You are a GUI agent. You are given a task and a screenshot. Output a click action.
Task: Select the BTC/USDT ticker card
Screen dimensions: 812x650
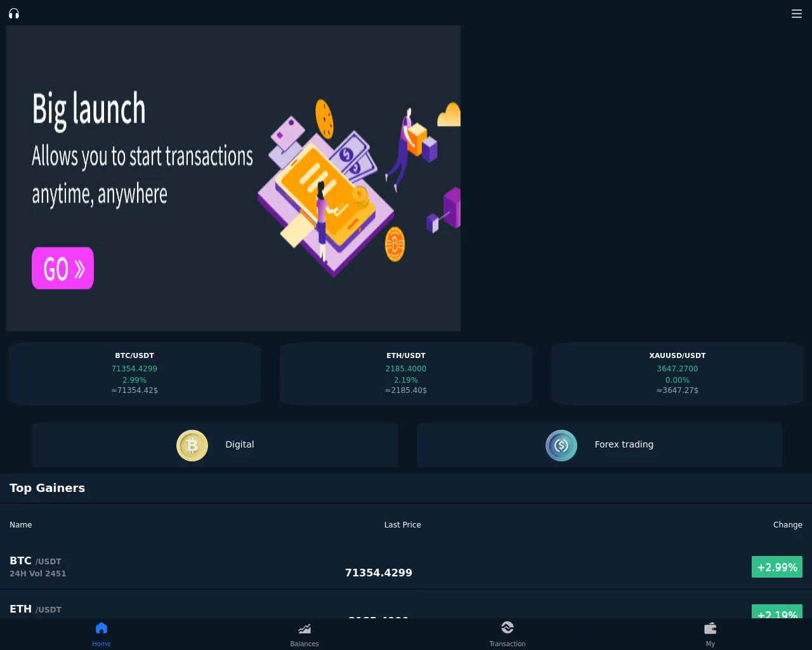pos(134,373)
